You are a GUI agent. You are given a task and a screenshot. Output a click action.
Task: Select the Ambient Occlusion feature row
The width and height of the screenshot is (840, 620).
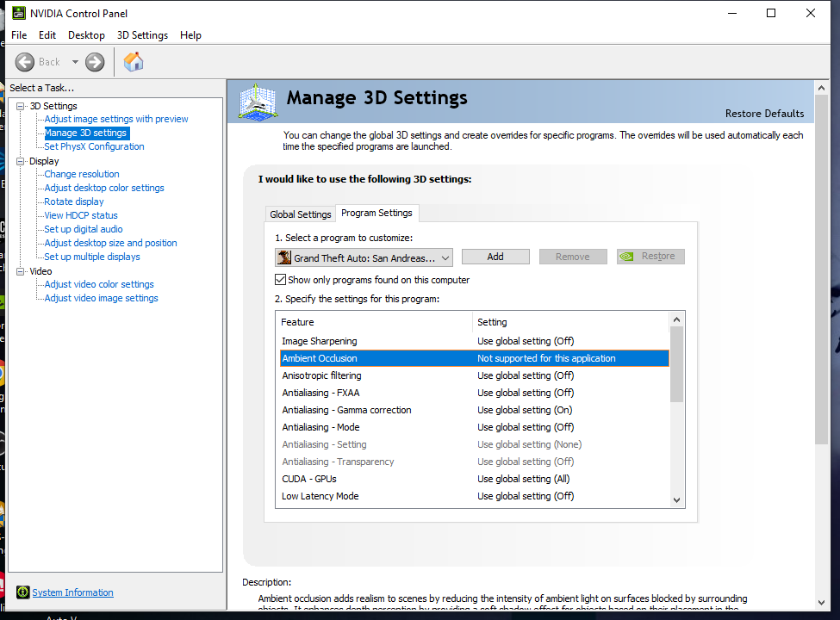(474, 358)
